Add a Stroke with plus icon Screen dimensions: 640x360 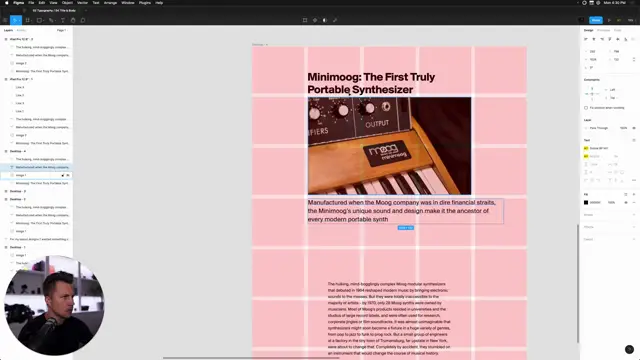pyautogui.click(x=634, y=215)
